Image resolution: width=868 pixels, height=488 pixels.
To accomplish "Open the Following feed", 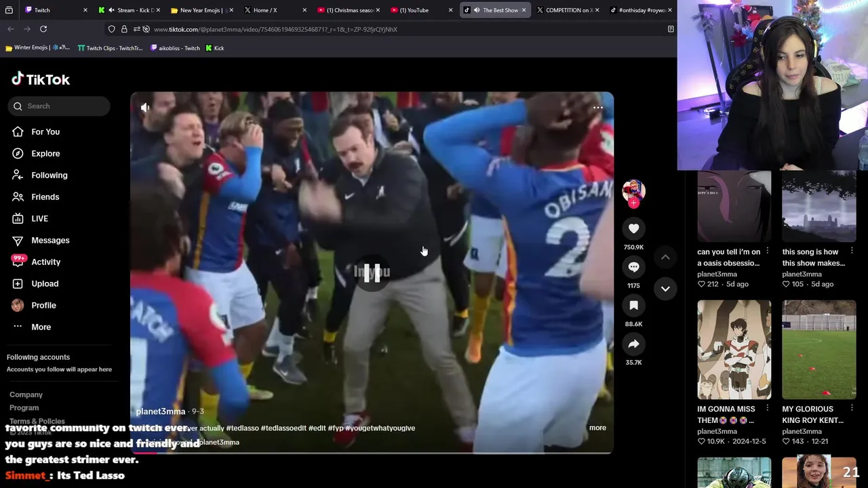I will 49,175.
